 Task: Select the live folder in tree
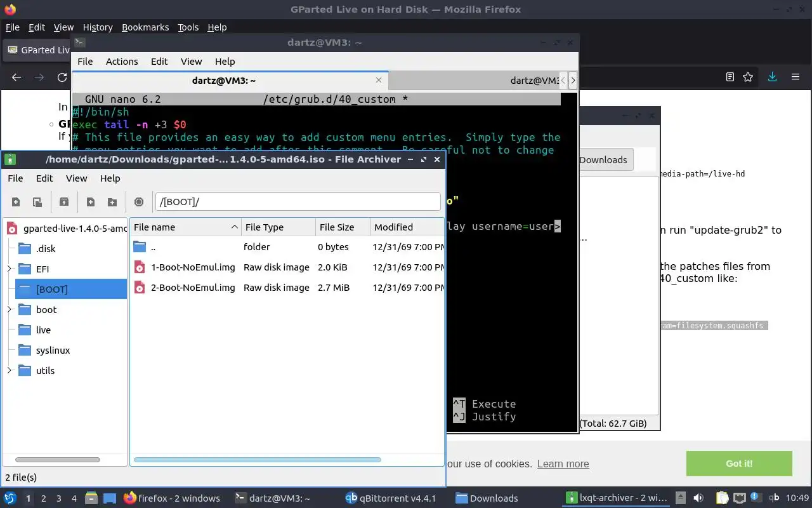43,330
